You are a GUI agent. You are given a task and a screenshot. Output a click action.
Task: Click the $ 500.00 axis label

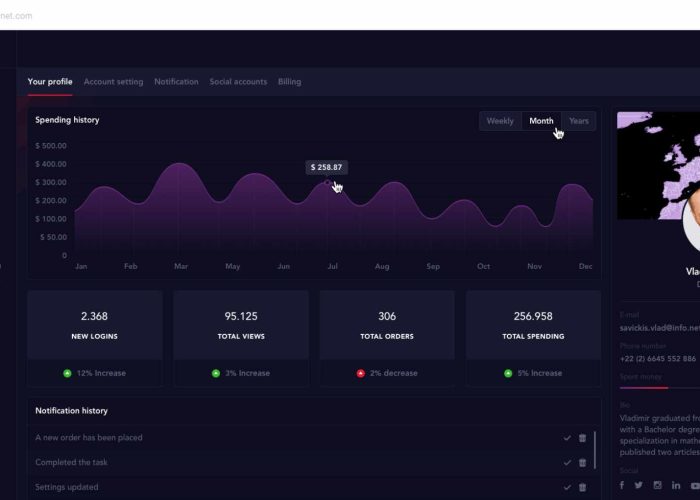pos(51,146)
